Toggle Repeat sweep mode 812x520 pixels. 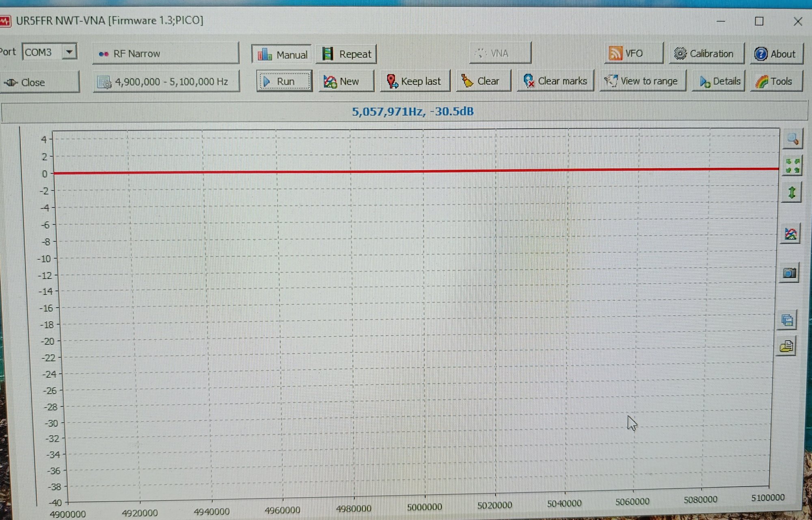point(346,54)
